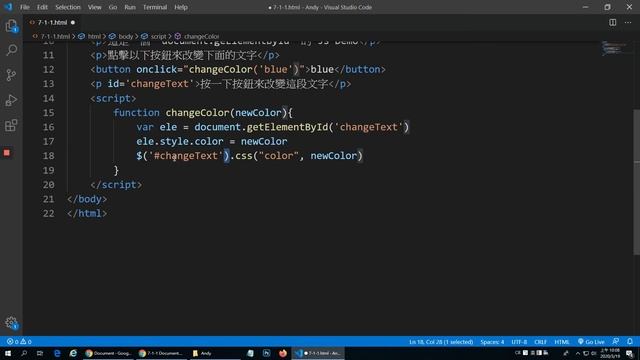Open the Terminal menu
This screenshot has width=640, height=360.
(155, 7)
